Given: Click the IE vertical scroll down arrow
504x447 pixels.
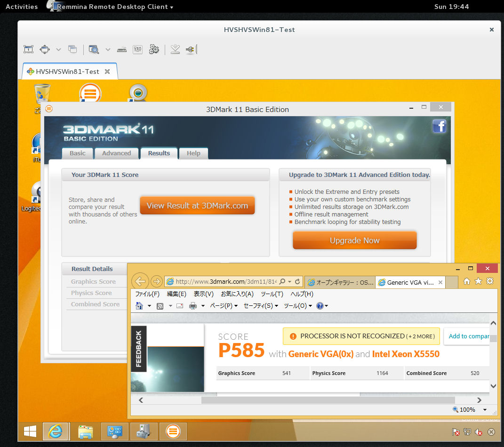Looking at the screenshot, I should pos(493,386).
